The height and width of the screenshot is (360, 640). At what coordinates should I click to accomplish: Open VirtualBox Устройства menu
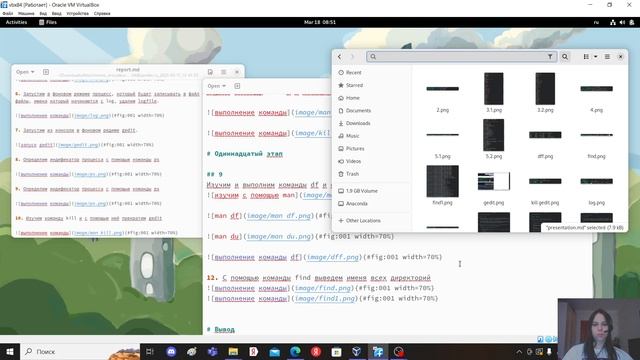coord(78,13)
